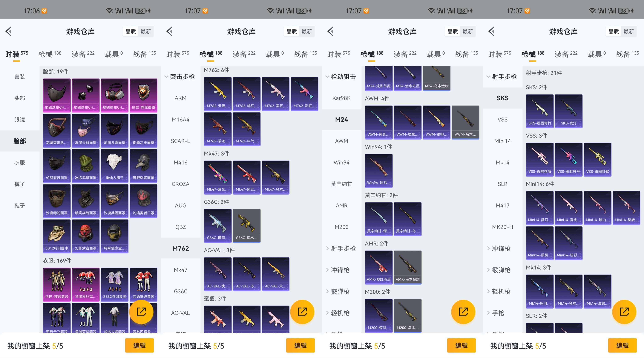
Task: Select the SKS-糯团青竹 skin
Action: pos(540,111)
